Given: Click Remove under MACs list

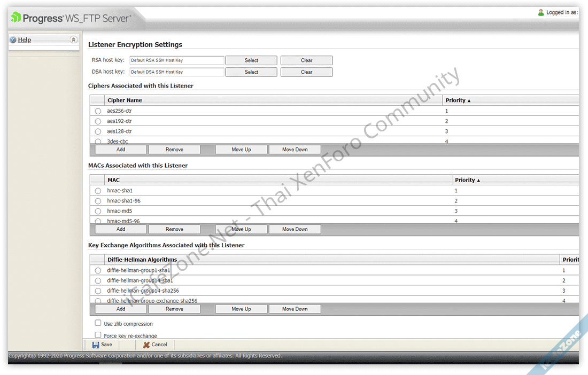Looking at the screenshot, I should tap(174, 229).
